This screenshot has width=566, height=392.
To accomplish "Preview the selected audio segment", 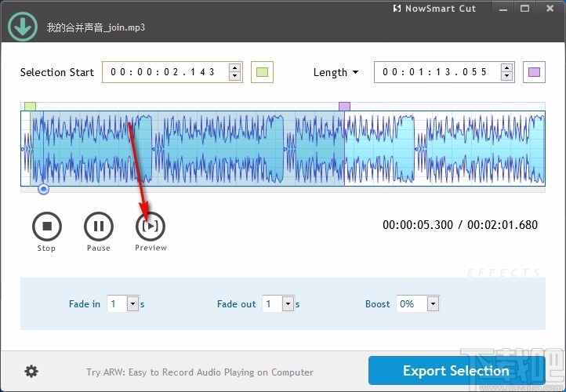I will coord(151,227).
